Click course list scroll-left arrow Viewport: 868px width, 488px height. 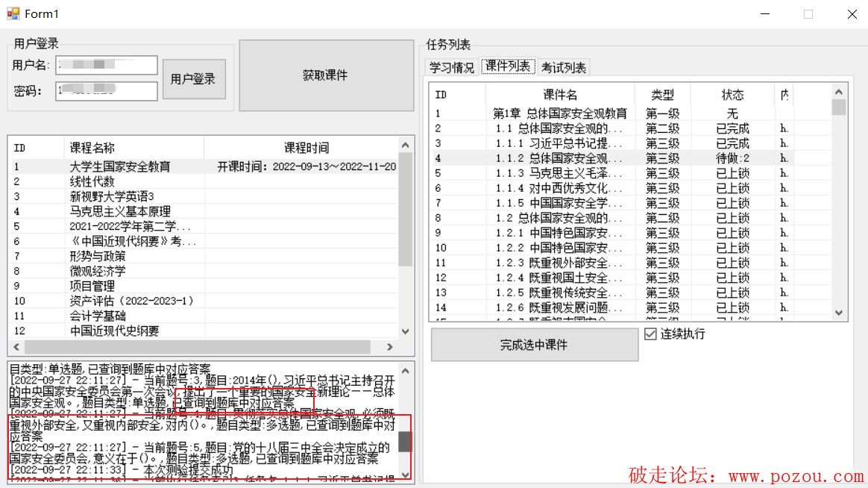16,347
